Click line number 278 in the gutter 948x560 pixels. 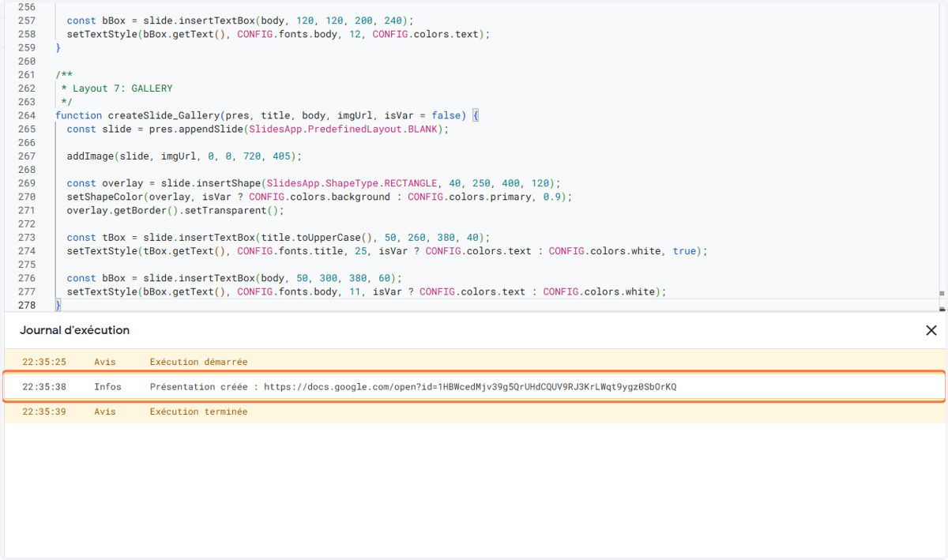pyautogui.click(x=26, y=305)
